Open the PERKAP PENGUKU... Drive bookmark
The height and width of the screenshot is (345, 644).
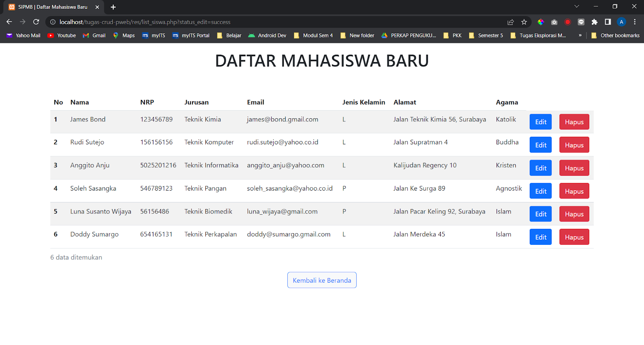click(x=409, y=35)
